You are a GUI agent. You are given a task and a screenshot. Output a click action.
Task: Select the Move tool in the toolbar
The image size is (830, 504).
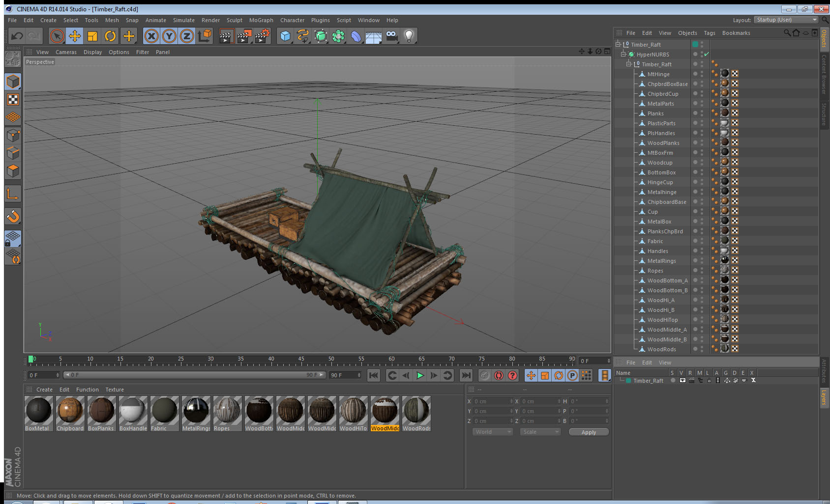point(75,36)
